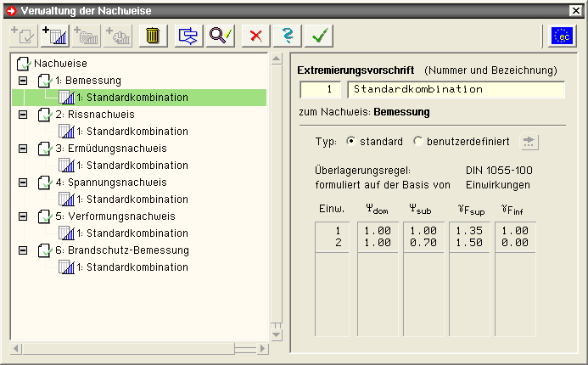Confirm with the green checkmark icon

pos(321,36)
